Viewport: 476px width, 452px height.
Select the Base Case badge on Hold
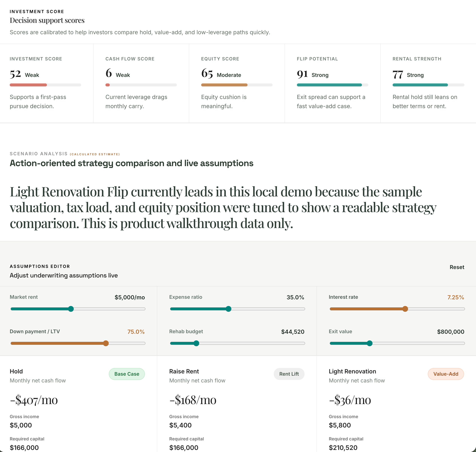pos(127,374)
